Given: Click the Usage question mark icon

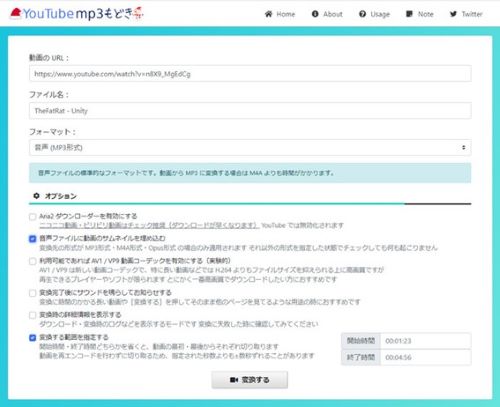Looking at the screenshot, I should [362, 14].
